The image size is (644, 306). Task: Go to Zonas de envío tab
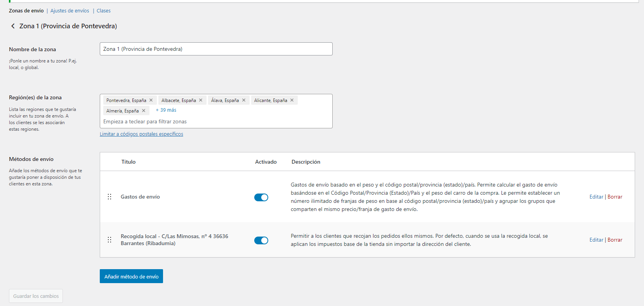click(26, 11)
